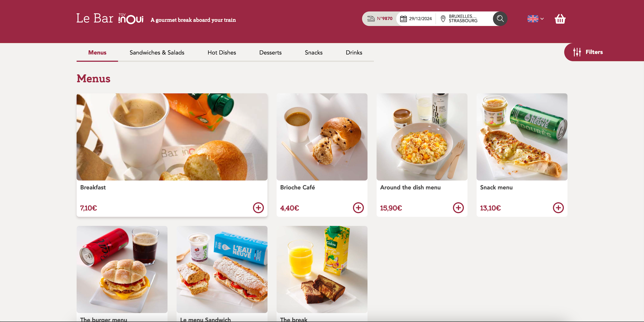Add Breakfast menu with plus icon

258,208
